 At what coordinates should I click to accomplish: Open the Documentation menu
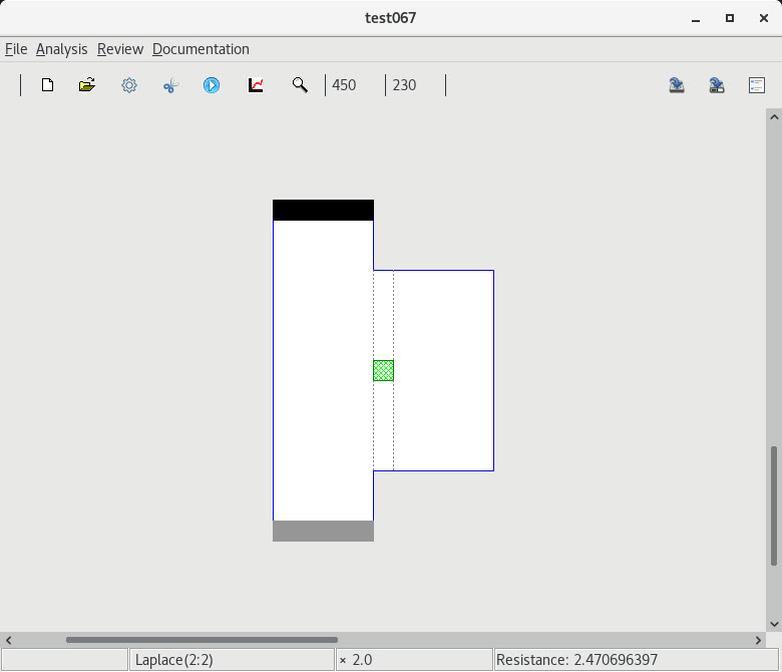click(200, 49)
